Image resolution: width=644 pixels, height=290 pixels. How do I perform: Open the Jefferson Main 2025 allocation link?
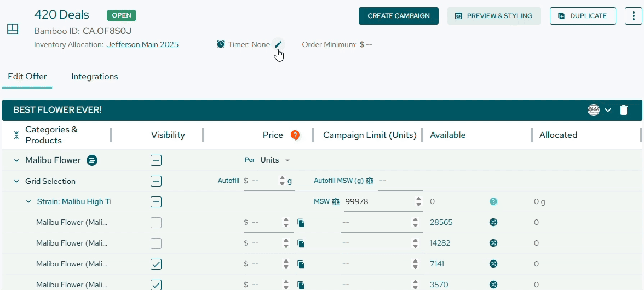pyautogui.click(x=142, y=44)
